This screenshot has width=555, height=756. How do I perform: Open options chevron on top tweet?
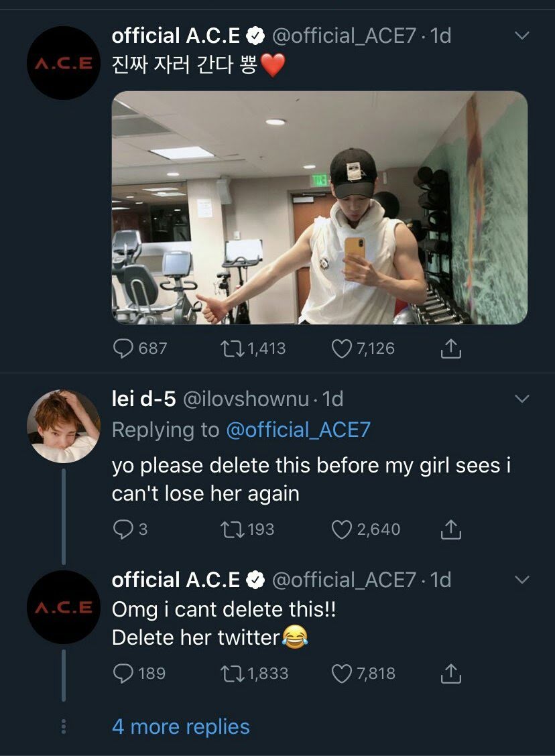pyautogui.click(x=521, y=36)
